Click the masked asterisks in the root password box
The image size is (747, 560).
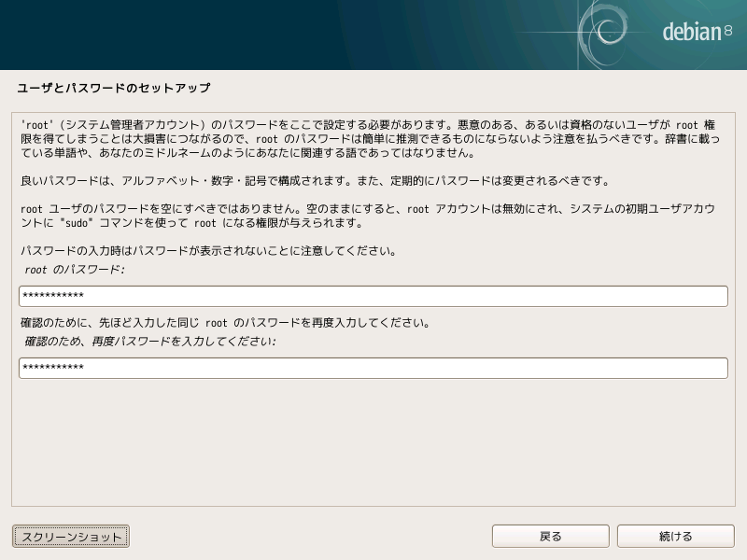tap(51, 295)
